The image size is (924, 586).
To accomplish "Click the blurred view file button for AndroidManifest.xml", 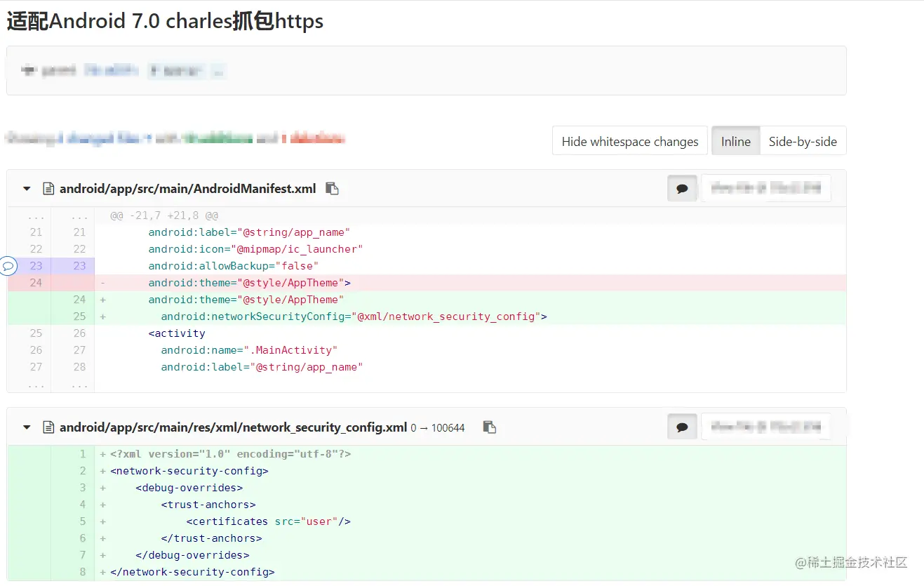I will (765, 189).
